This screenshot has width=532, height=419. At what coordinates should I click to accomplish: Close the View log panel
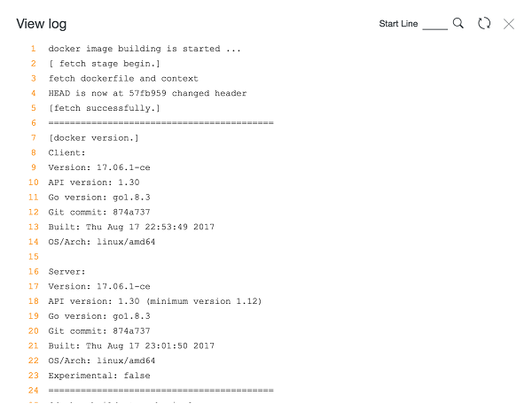509,24
